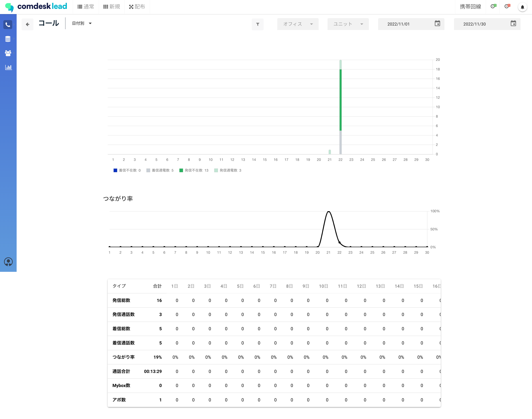This screenshot has height=419, width=532.
Task: Switch to the 新規 tab
Action: [112, 7]
